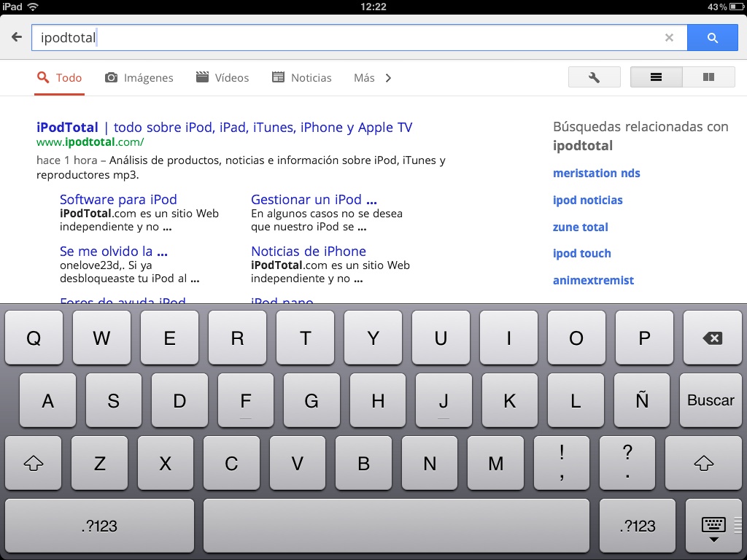This screenshot has height=560, width=747.
Task: Open the search tools wrench button
Action: 594,77
